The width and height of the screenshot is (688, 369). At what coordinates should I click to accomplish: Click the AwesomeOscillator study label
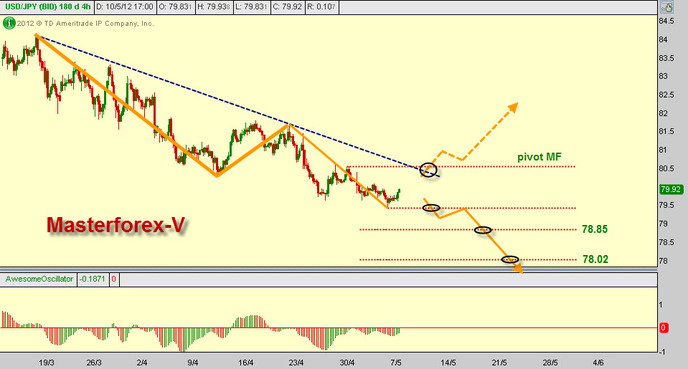(39, 279)
